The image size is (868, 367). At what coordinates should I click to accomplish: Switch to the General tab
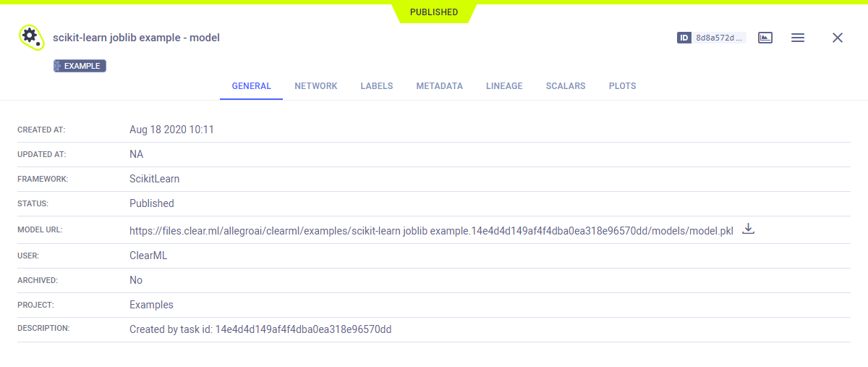coord(251,86)
